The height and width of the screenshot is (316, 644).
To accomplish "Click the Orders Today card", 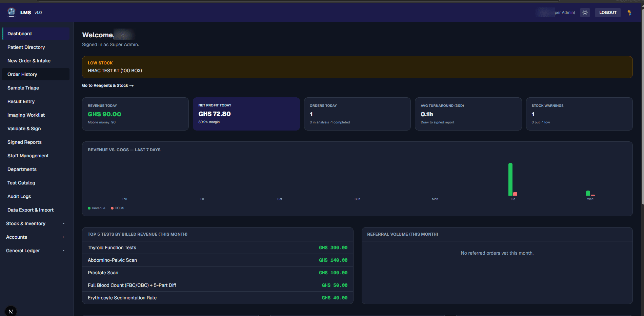I will (x=357, y=114).
